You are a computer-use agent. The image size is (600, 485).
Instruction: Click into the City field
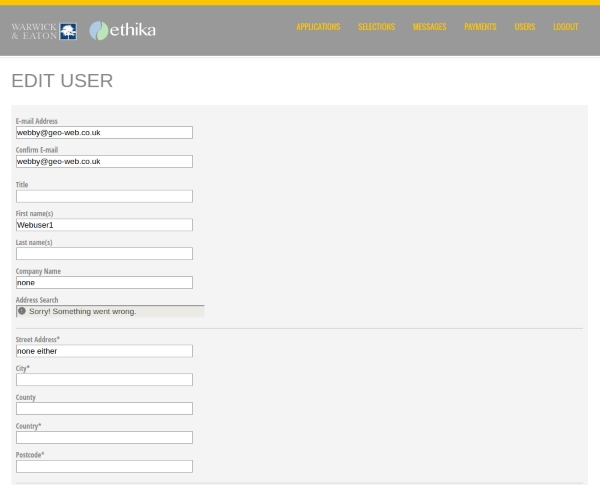click(x=104, y=379)
